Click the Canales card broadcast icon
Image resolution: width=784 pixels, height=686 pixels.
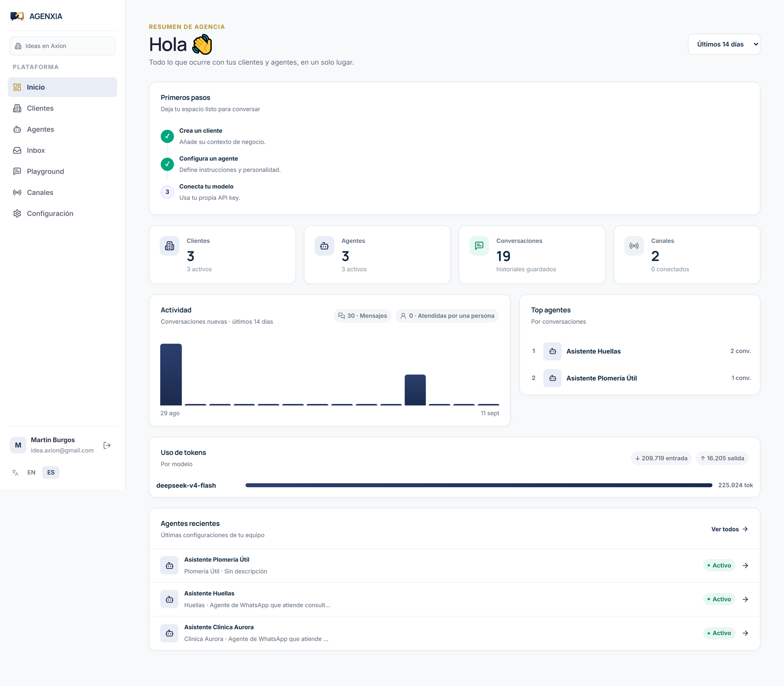point(634,246)
